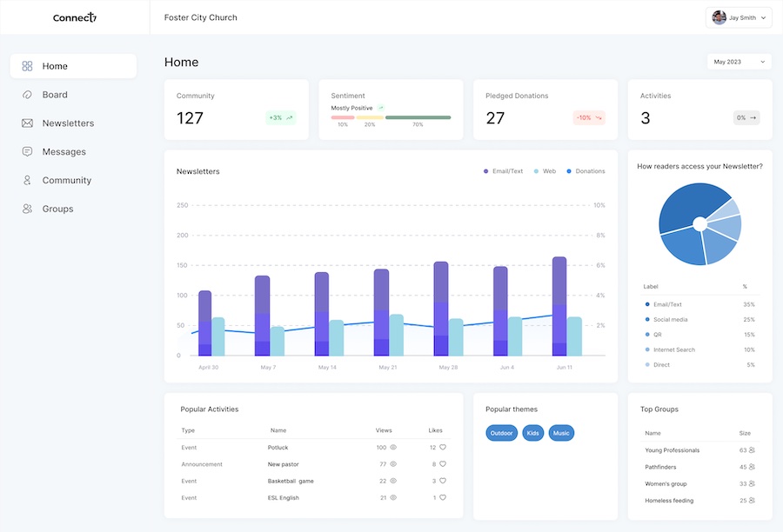This screenshot has height=532, width=783.
Task: Click the -10% pledged donations badge
Action: coord(589,117)
